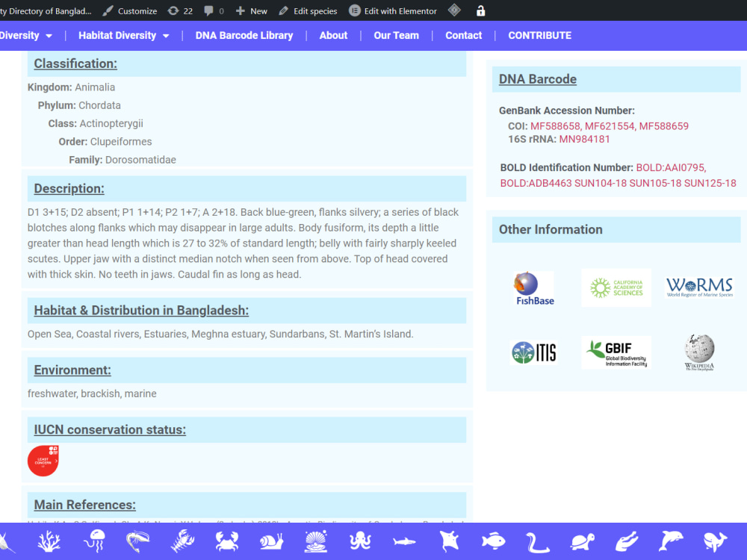Open the Contact menu item
This screenshot has width=747, height=560.
(464, 35)
